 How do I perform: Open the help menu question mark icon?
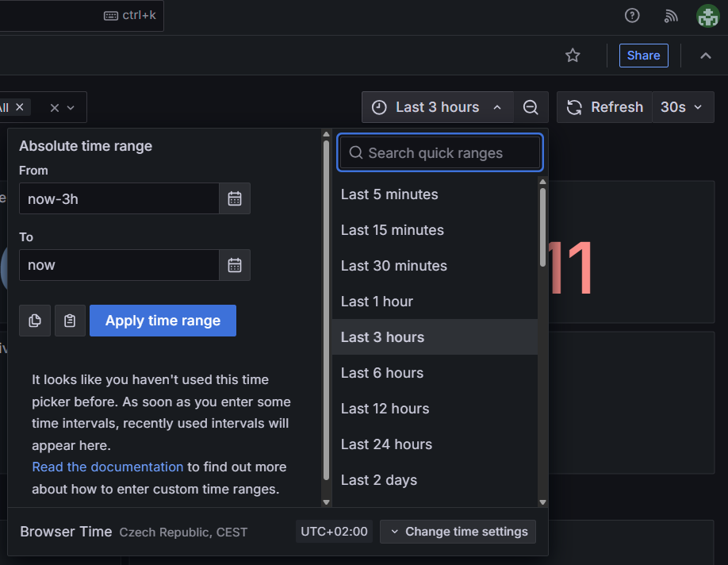tap(632, 15)
